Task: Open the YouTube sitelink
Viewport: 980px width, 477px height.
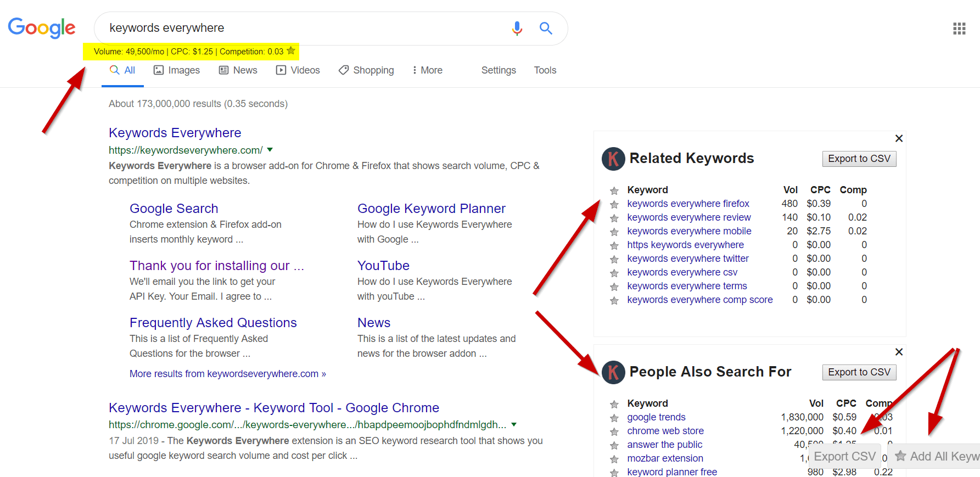Action: click(383, 266)
